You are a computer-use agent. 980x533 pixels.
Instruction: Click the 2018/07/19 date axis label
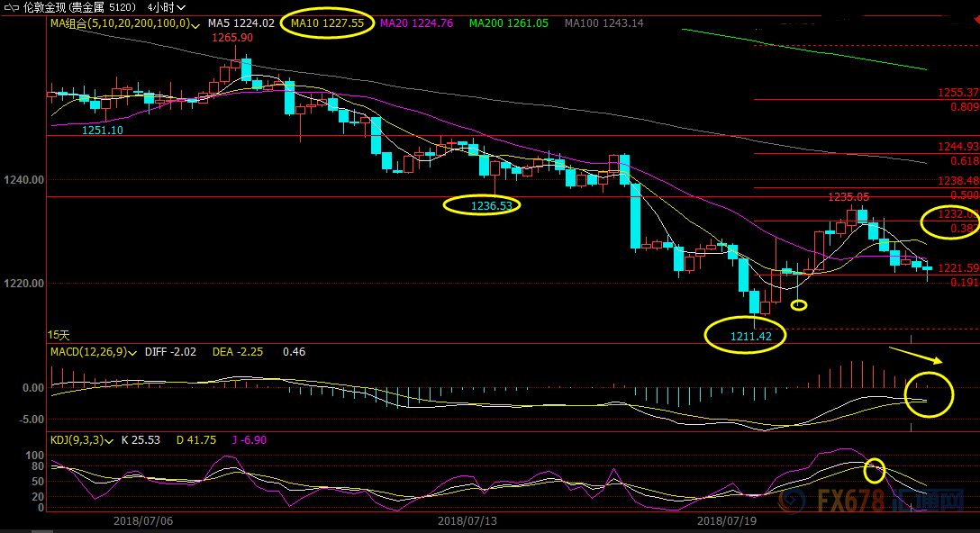[727, 520]
